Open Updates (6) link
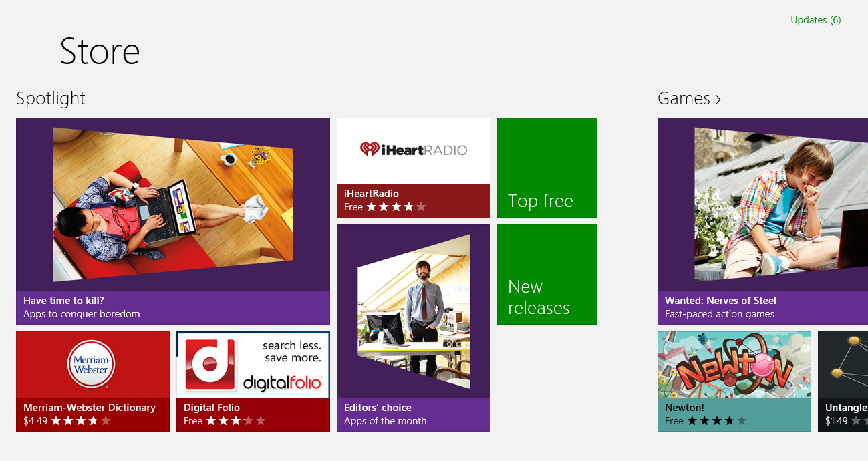This screenshot has width=868, height=461. tap(815, 20)
